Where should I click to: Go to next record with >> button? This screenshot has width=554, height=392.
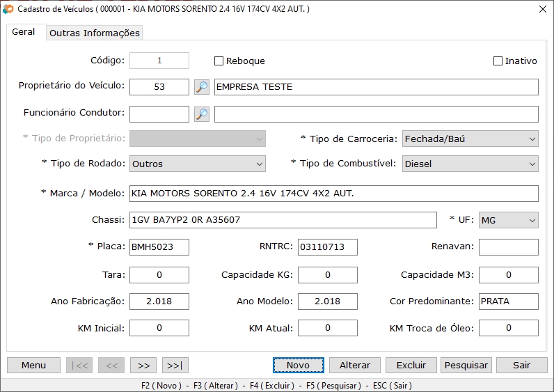[143, 366]
